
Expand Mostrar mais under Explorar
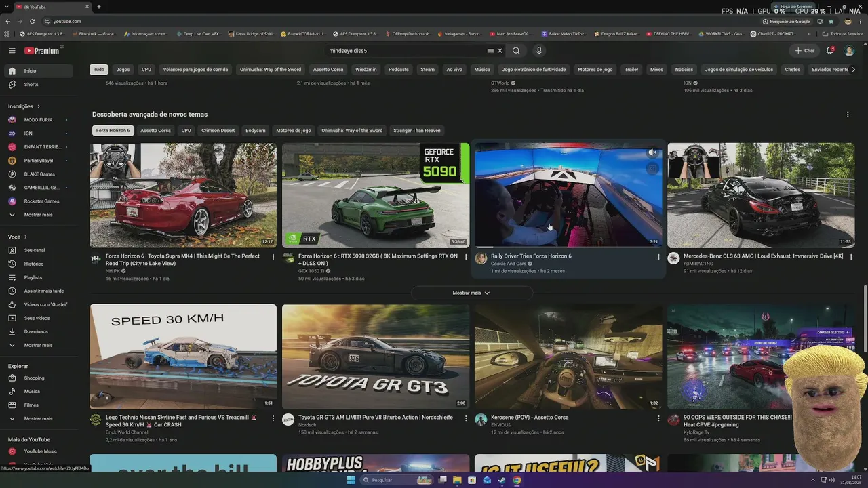tap(38, 418)
